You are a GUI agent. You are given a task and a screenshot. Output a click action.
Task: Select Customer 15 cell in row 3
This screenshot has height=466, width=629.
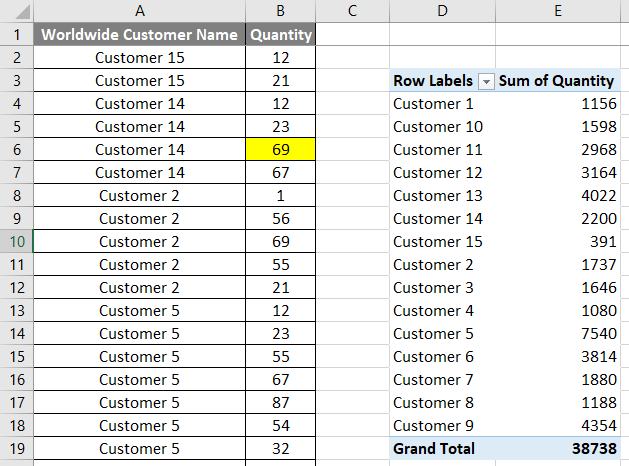[x=140, y=81]
